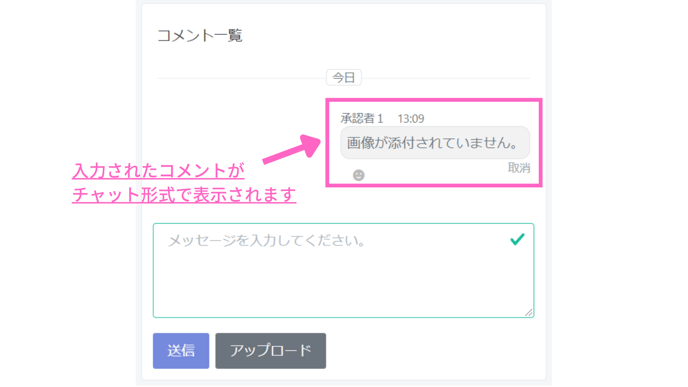Screen dimensions: 688x387
Task: Open the アップロード file upload button
Action: pos(270,351)
